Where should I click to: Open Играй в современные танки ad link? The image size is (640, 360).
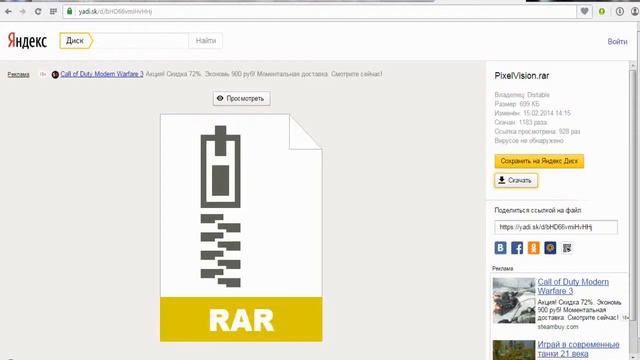[578, 349]
